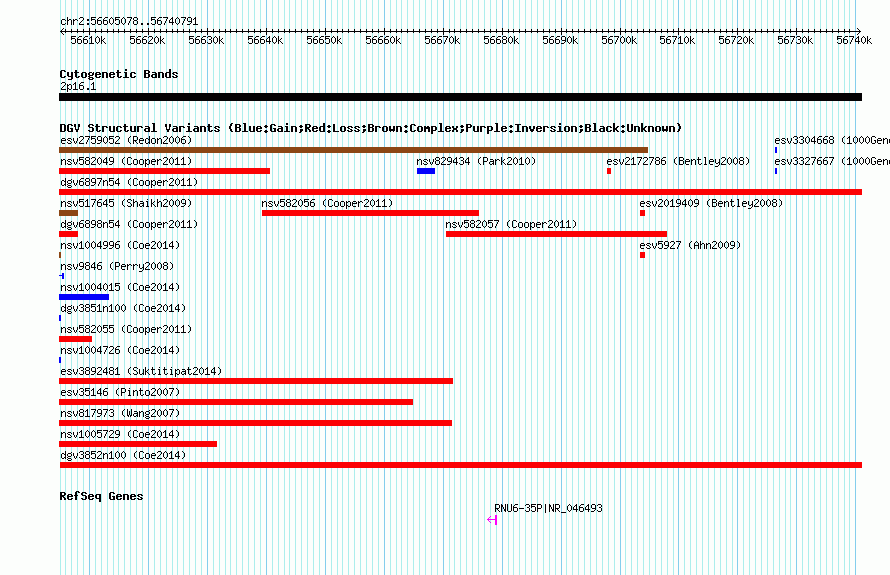Click the DGV Structural Variants track heading
890x575 pixels.
371,128
